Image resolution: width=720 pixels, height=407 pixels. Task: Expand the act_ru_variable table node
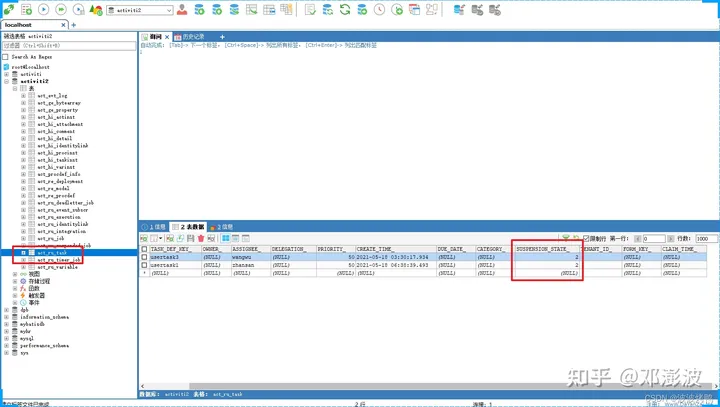pyautogui.click(x=24, y=267)
